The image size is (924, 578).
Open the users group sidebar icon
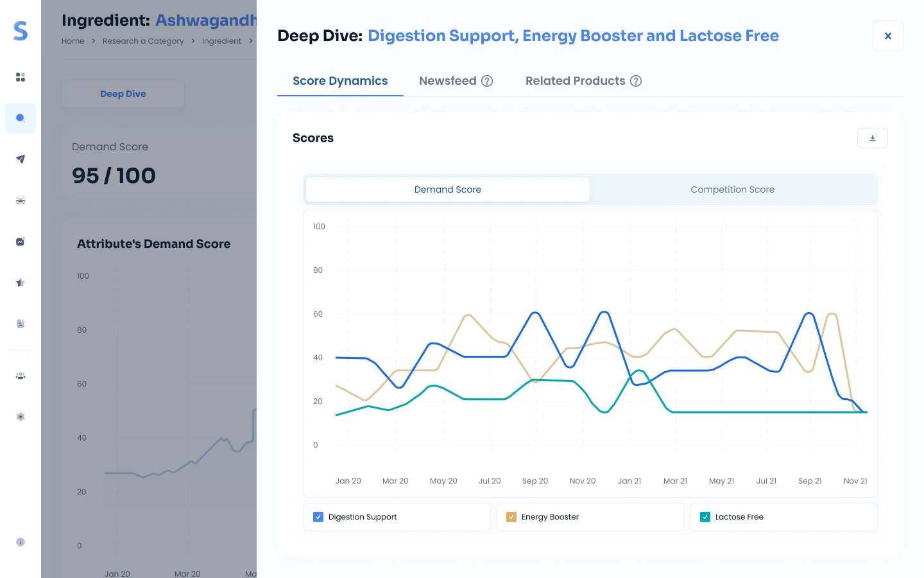(x=21, y=376)
